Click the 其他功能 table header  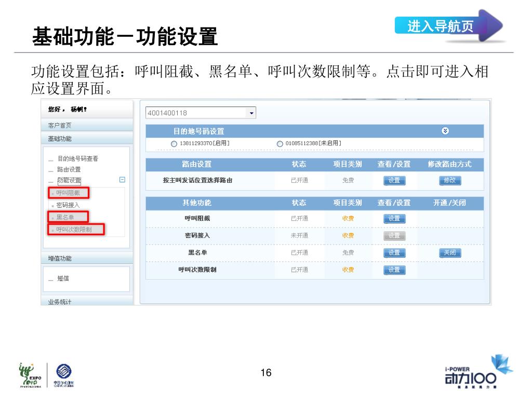[197, 203]
